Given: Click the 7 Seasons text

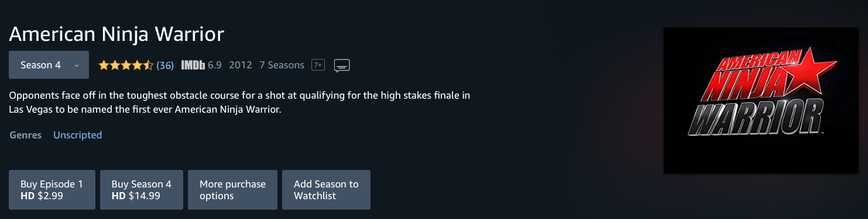Looking at the screenshot, I should tap(282, 65).
